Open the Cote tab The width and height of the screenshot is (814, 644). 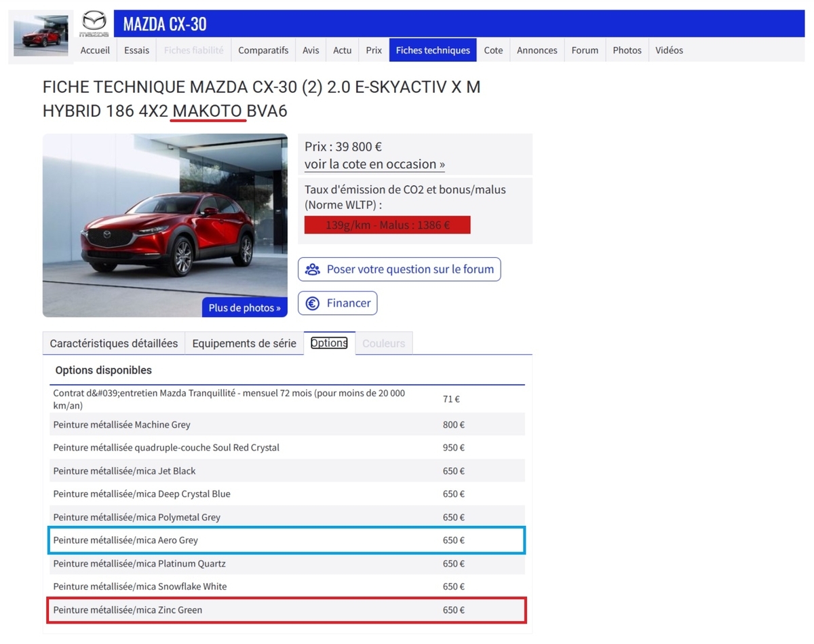tap(493, 50)
